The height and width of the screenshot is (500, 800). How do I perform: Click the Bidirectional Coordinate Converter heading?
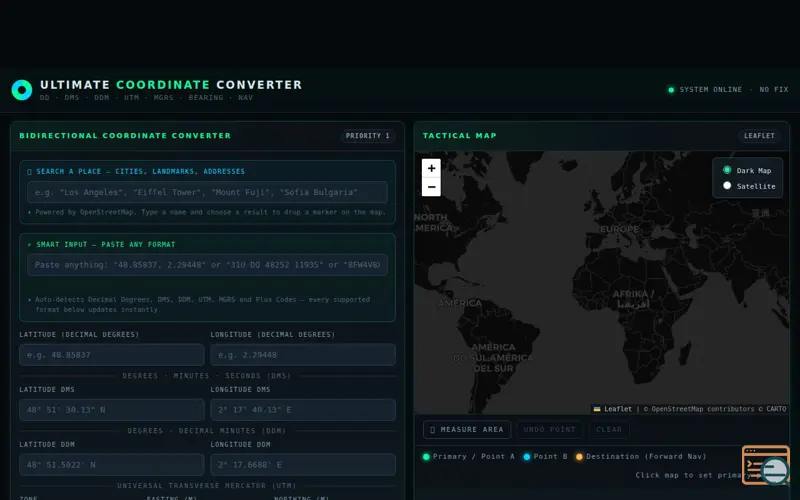(x=125, y=136)
